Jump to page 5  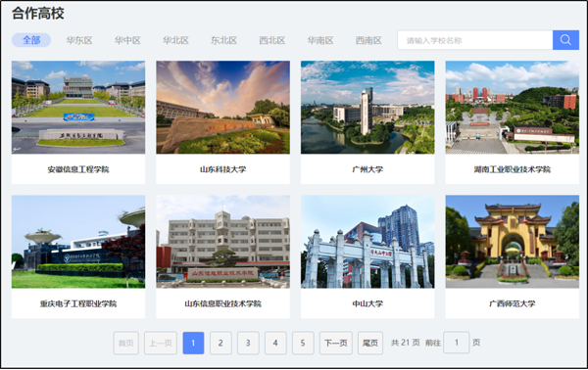point(303,343)
